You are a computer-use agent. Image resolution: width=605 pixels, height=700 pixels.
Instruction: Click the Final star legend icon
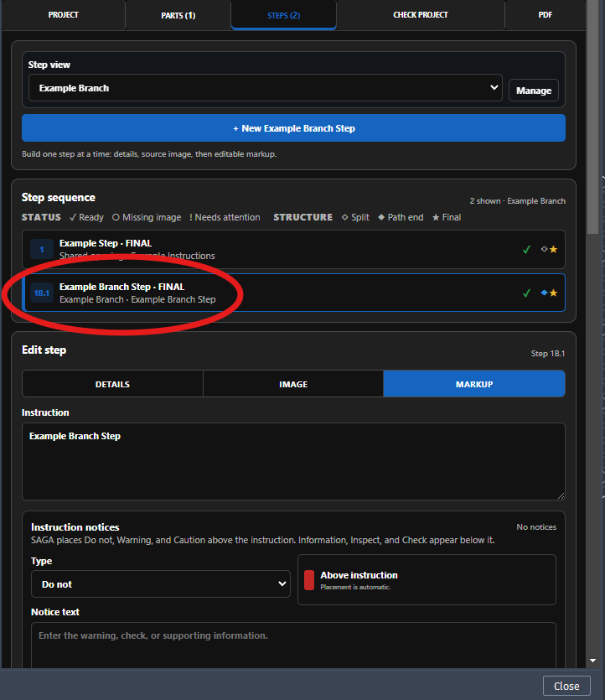tap(436, 217)
